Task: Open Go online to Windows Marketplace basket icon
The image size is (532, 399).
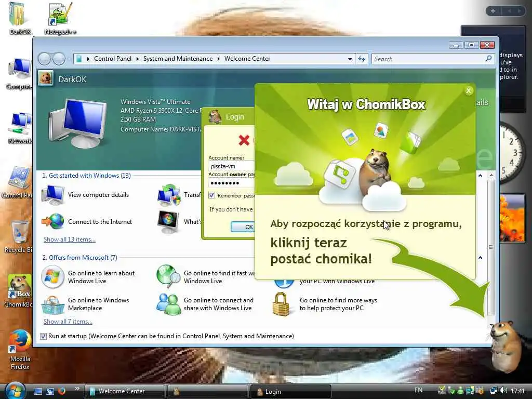Action: point(52,304)
